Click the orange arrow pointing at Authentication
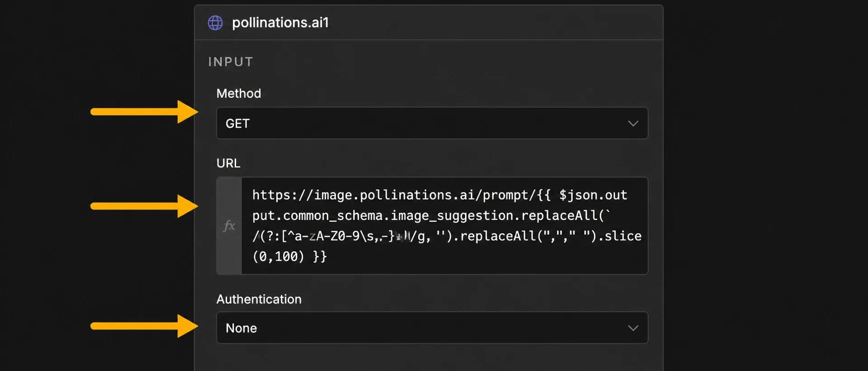This screenshot has height=371, width=868. pyautogui.click(x=144, y=326)
